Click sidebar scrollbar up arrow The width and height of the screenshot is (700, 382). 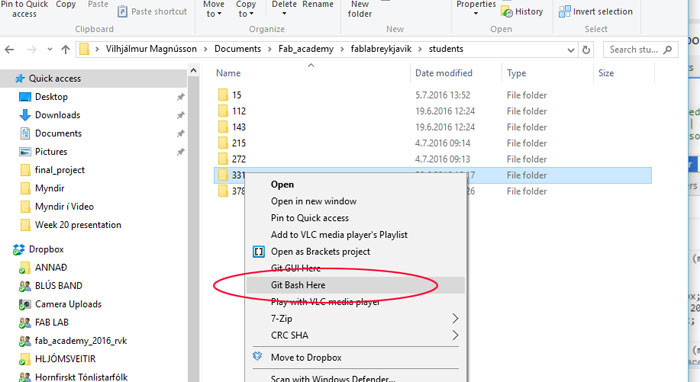pos(193,71)
